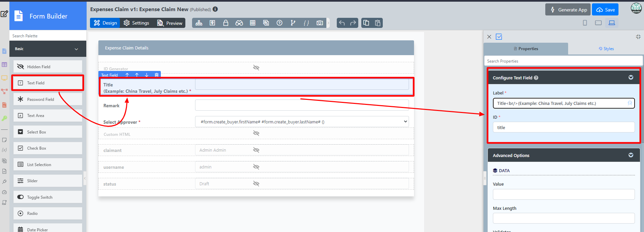This screenshot has height=232, width=644.
Task: Select the Properties tab
Action: point(526,49)
